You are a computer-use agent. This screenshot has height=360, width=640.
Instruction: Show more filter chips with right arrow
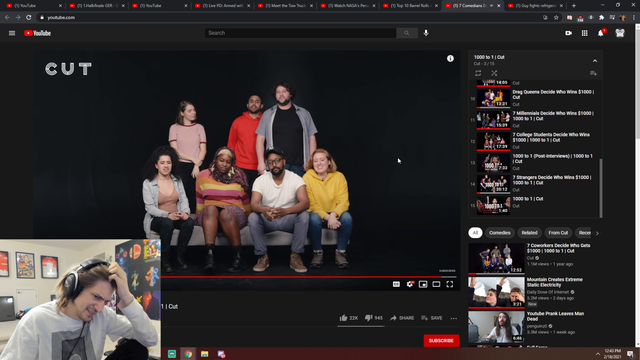click(x=597, y=233)
